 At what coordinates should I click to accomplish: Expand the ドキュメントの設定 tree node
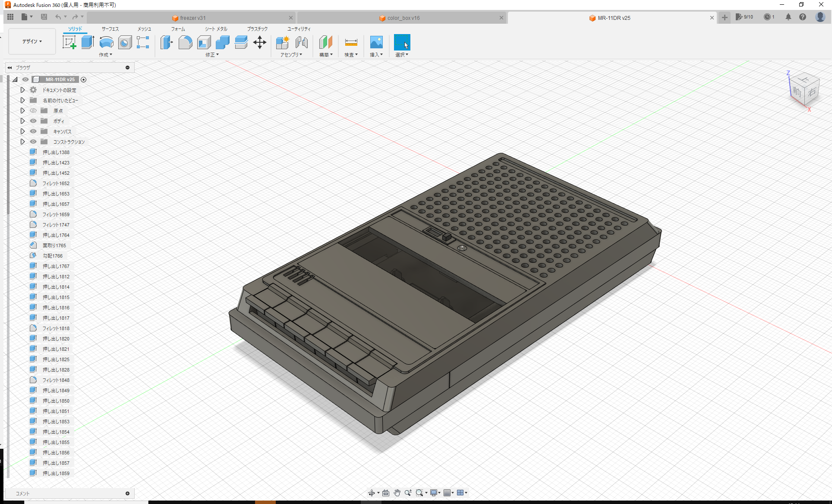tap(22, 90)
